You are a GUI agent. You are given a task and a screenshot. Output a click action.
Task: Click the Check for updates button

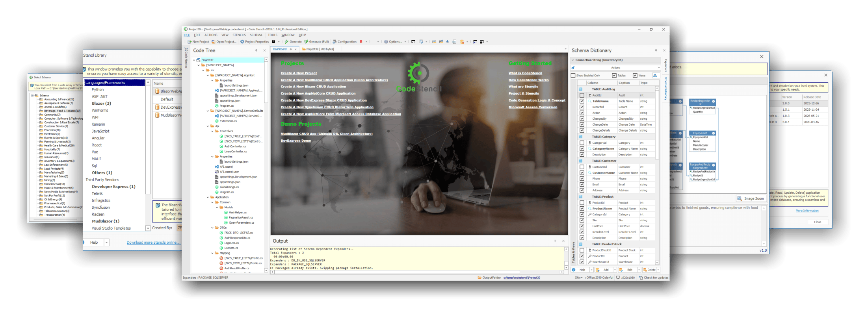coord(654,278)
